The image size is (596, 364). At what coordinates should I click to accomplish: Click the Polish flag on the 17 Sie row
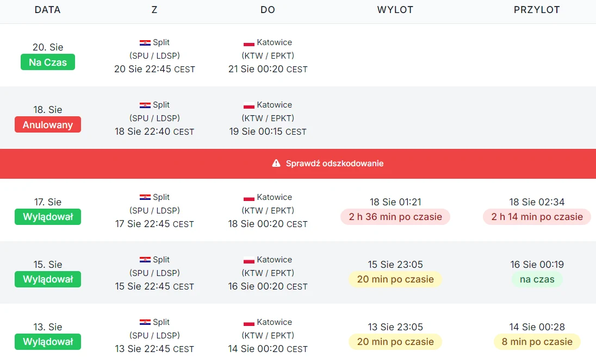249,197
